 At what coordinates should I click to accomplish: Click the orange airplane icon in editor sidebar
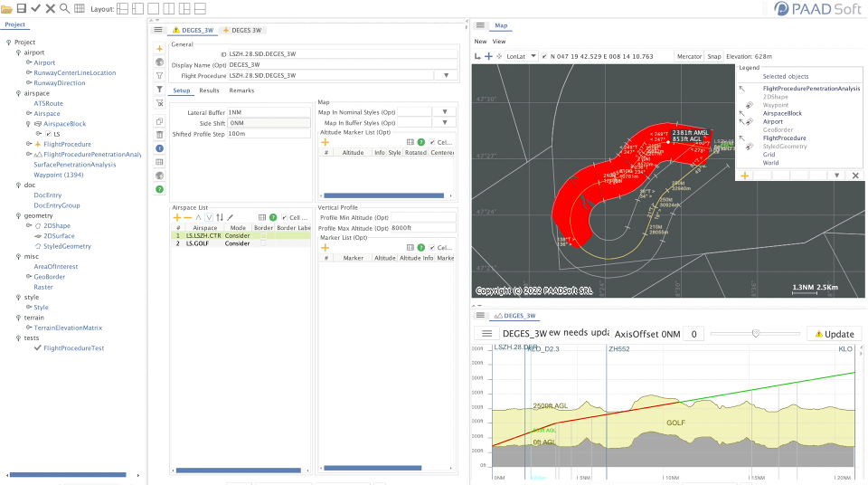coord(159,48)
